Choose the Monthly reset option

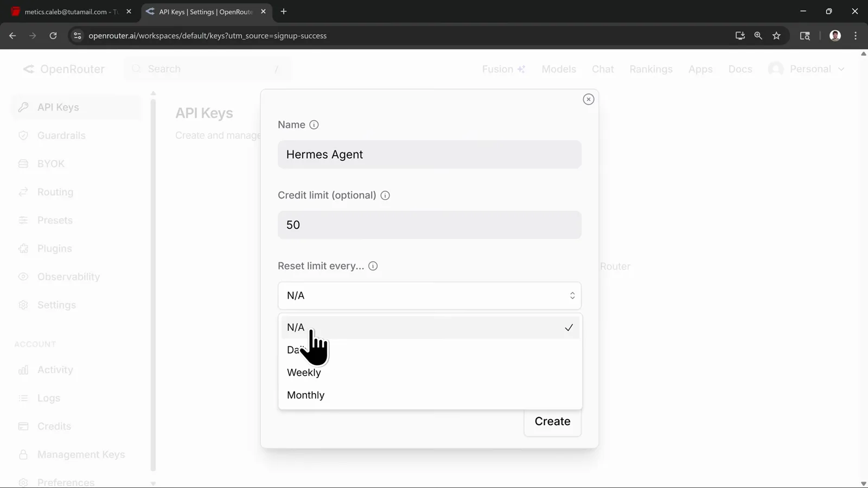click(x=429, y=395)
